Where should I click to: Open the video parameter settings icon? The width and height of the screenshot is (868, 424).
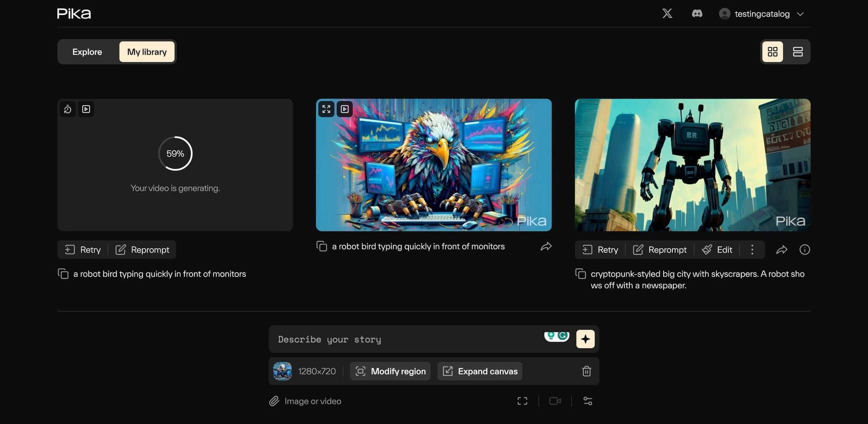(x=588, y=401)
